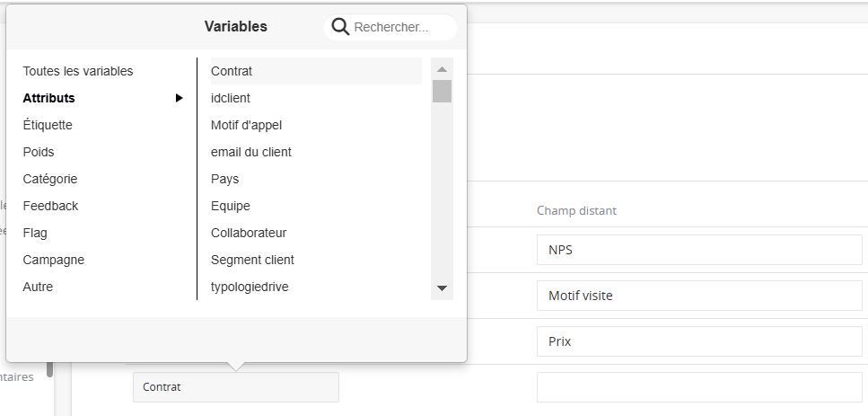The image size is (868, 416).
Task: Open the Feedback category
Action: point(50,206)
